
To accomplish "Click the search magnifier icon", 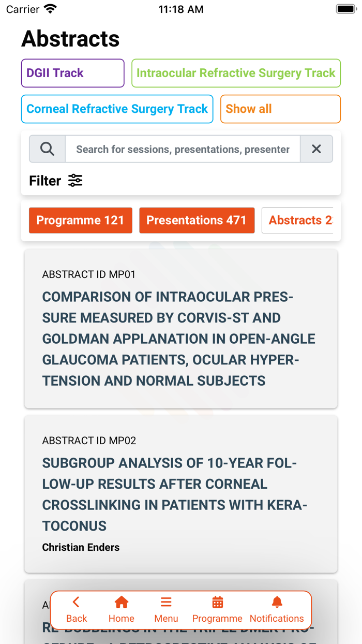I will pos(47,149).
